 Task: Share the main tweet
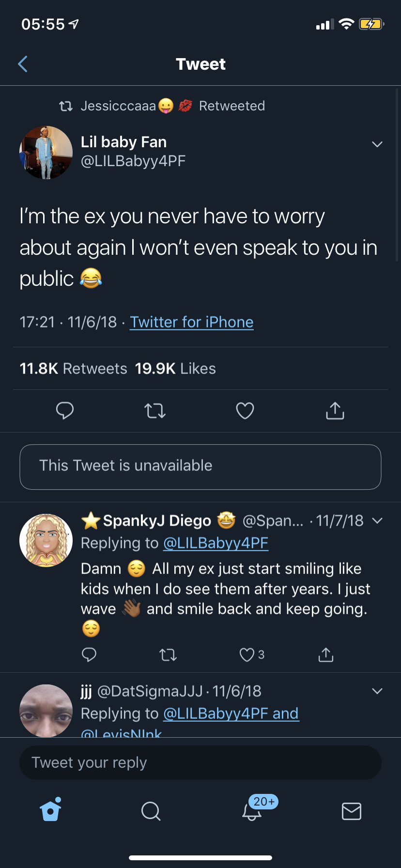click(335, 411)
